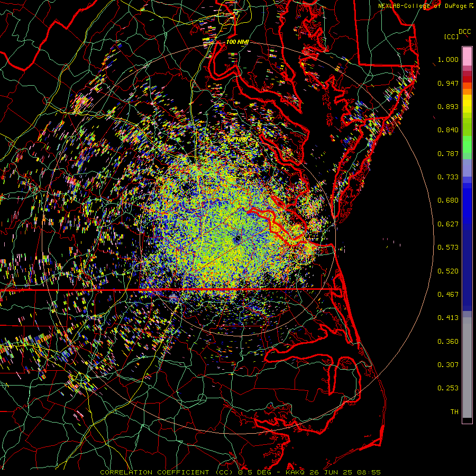Pick the bright green color bar segment
Screen dimensions: 476x476
(467, 144)
